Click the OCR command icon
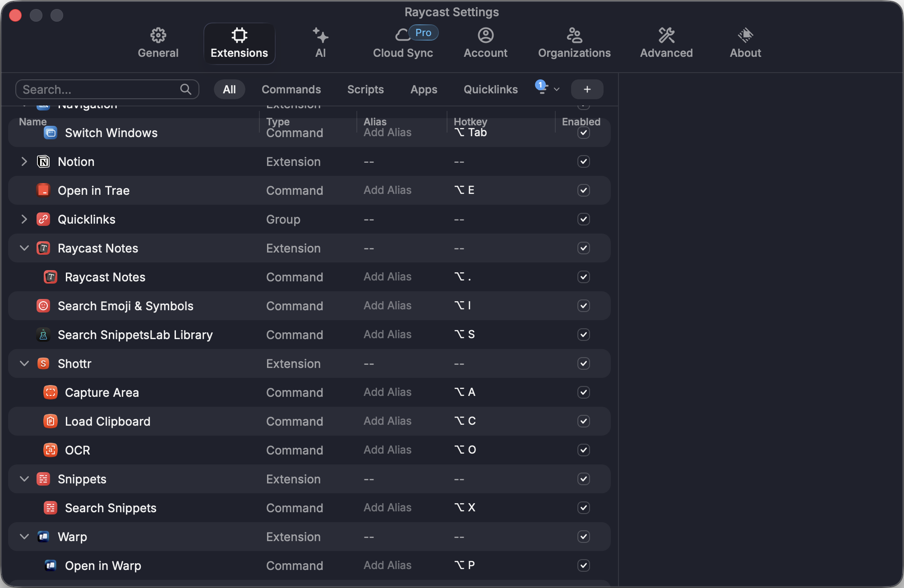Image resolution: width=904 pixels, height=588 pixels. [x=51, y=450]
